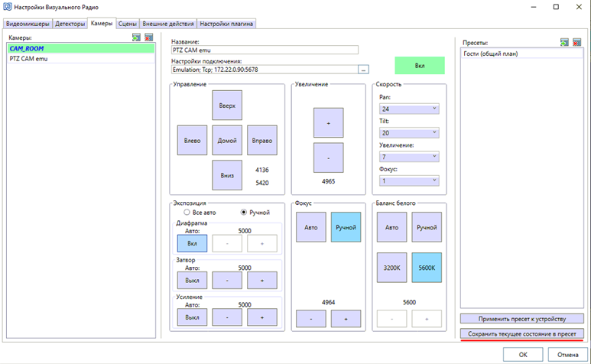Click Сохранить текущее состояние в пресет
The width and height of the screenshot is (591, 364).
pos(522,333)
